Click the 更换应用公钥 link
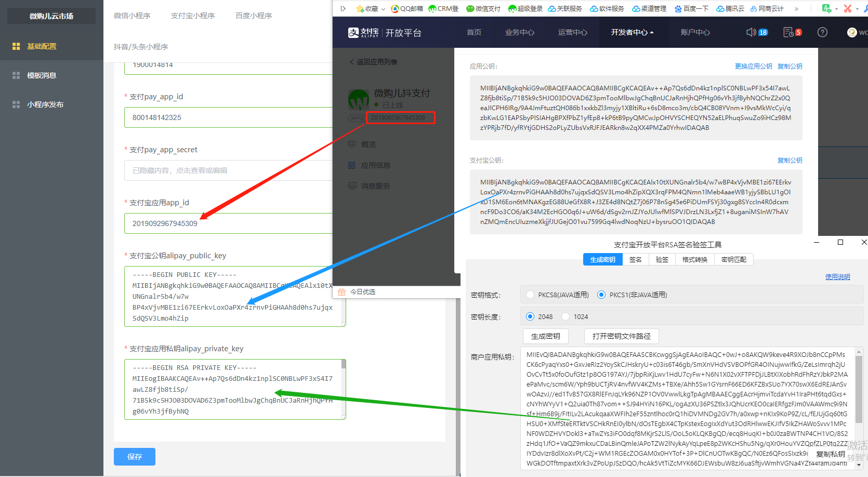Viewport: 868px width, 477px height. pyautogui.click(x=754, y=66)
